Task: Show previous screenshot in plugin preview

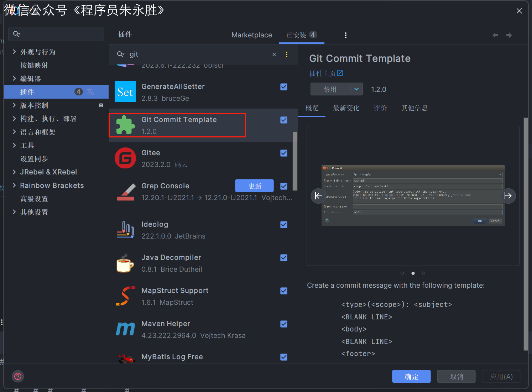Action: click(319, 196)
